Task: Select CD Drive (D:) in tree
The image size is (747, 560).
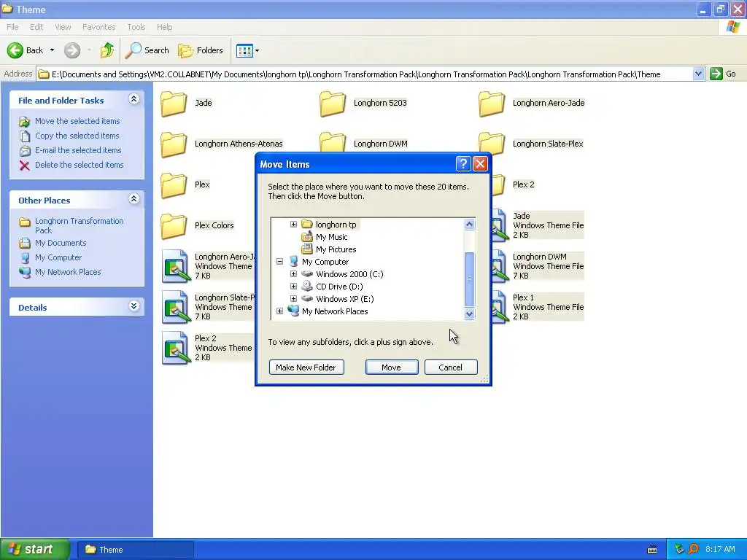Action: point(339,286)
